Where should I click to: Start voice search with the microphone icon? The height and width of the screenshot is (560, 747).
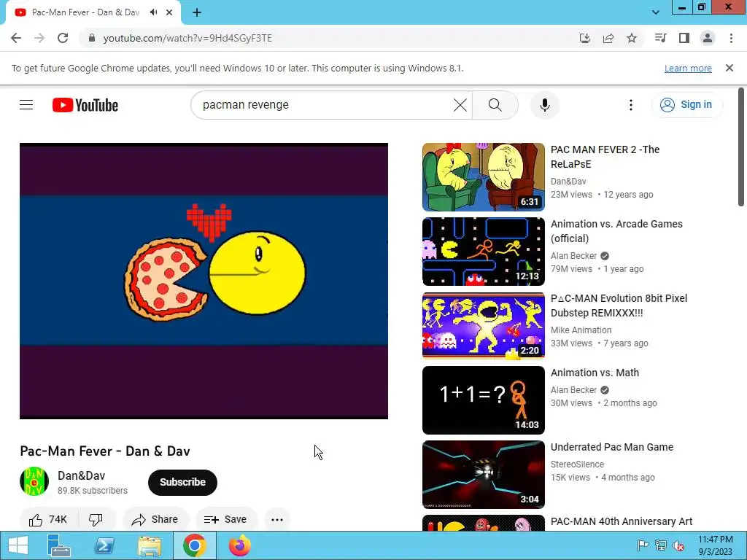pos(544,105)
